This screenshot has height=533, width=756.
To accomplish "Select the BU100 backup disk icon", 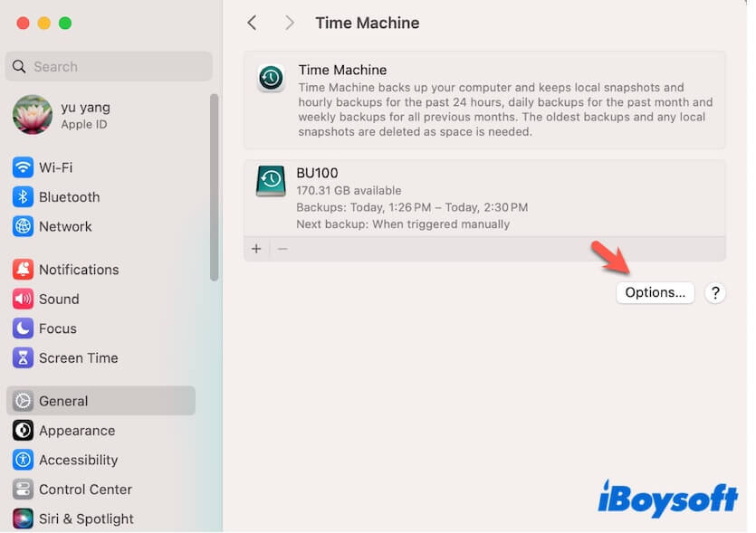I will click(x=271, y=182).
